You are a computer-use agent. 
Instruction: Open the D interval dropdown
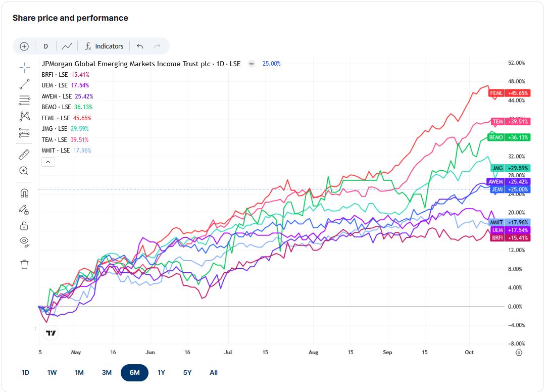click(45, 46)
